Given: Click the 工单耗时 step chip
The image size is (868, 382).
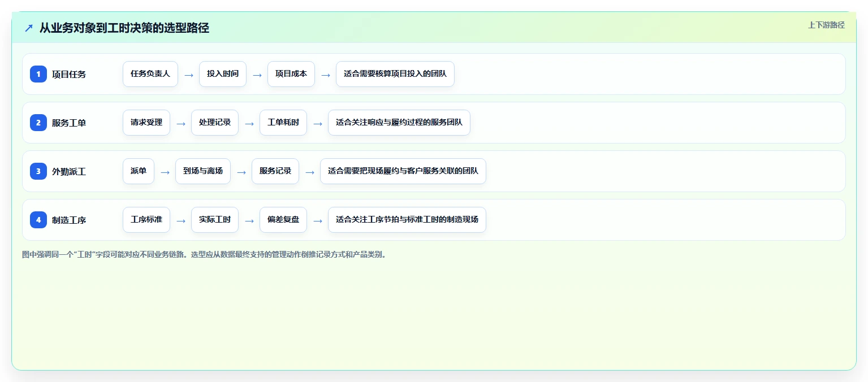Looking at the screenshot, I should click(x=283, y=123).
